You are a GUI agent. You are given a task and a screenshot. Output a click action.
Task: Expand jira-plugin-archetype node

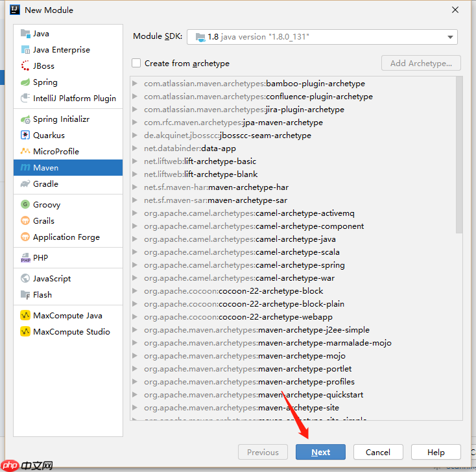(x=135, y=110)
